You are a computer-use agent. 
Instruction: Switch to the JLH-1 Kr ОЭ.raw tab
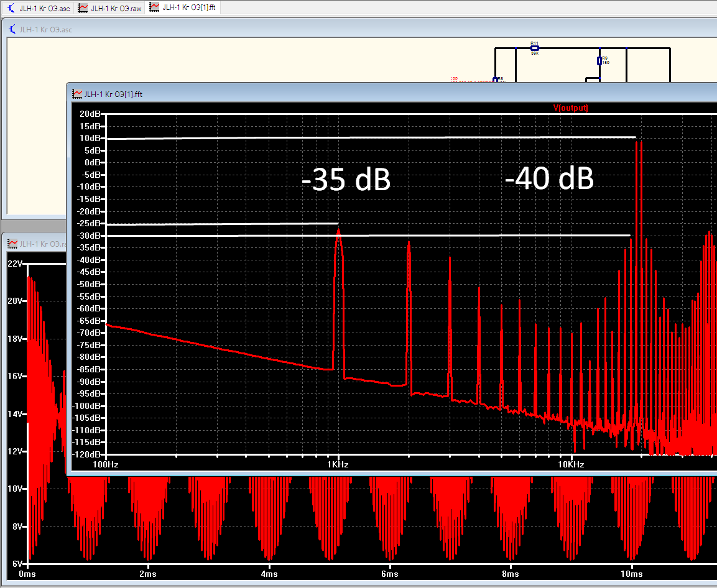(109, 8)
